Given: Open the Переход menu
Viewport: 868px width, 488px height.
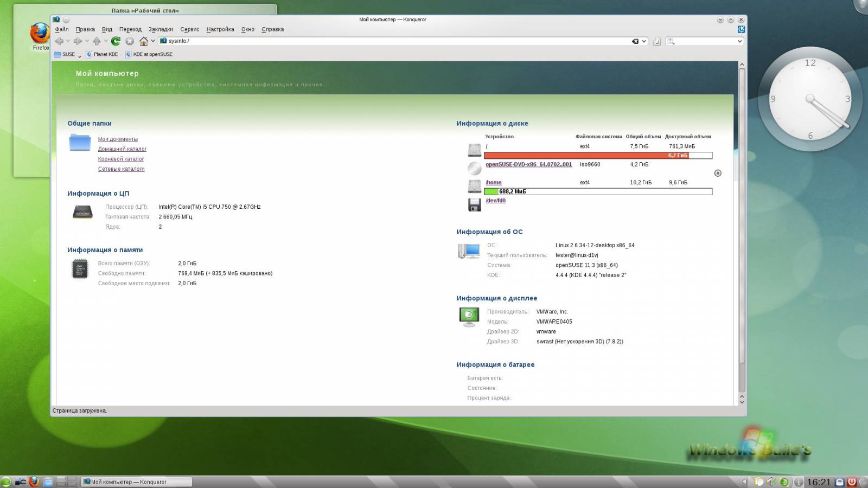Looking at the screenshot, I should pyautogui.click(x=130, y=29).
